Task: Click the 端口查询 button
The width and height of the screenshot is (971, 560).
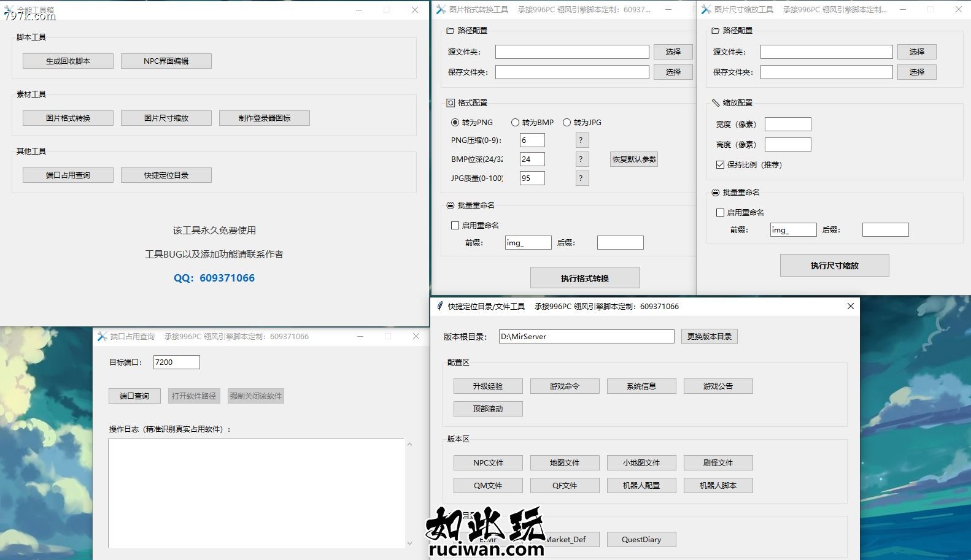Action: 134,396
